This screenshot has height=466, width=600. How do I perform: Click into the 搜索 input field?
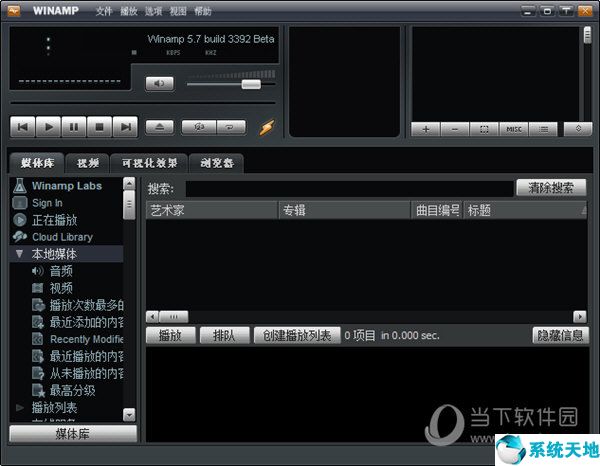click(349, 189)
